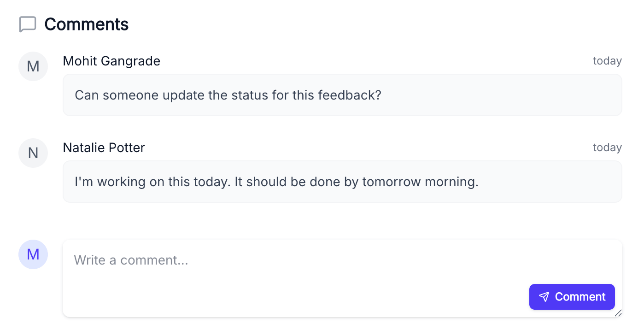Click the comment box resize handle
Viewport: 644px width, 330px height.
click(x=618, y=313)
